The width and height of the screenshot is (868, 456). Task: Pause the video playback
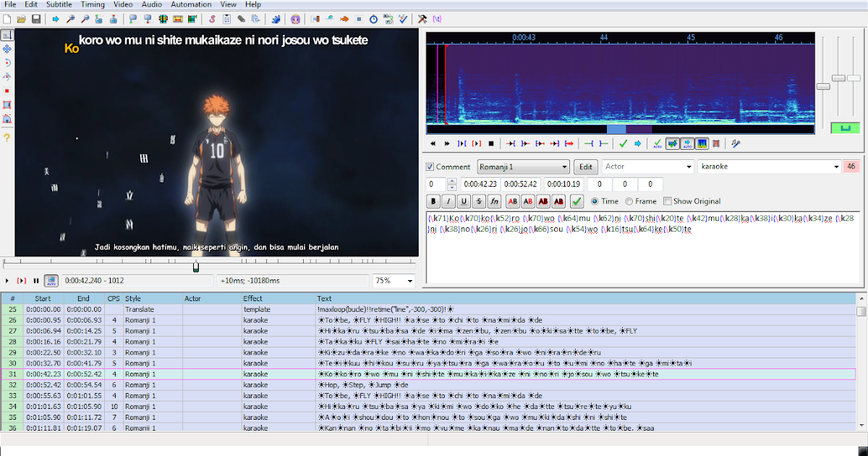click(35, 280)
